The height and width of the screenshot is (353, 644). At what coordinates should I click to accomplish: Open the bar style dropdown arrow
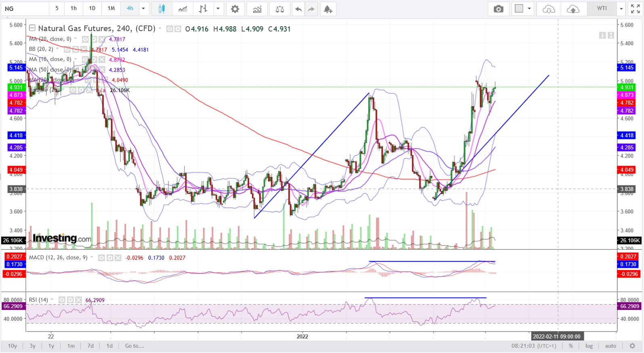[x=218, y=8]
